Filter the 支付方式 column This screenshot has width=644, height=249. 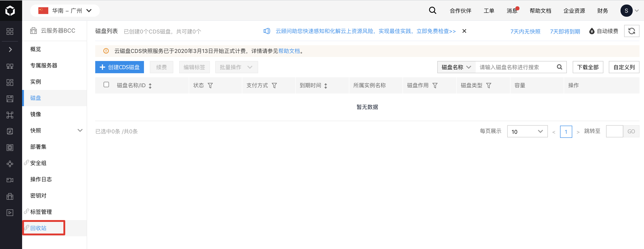click(x=274, y=86)
